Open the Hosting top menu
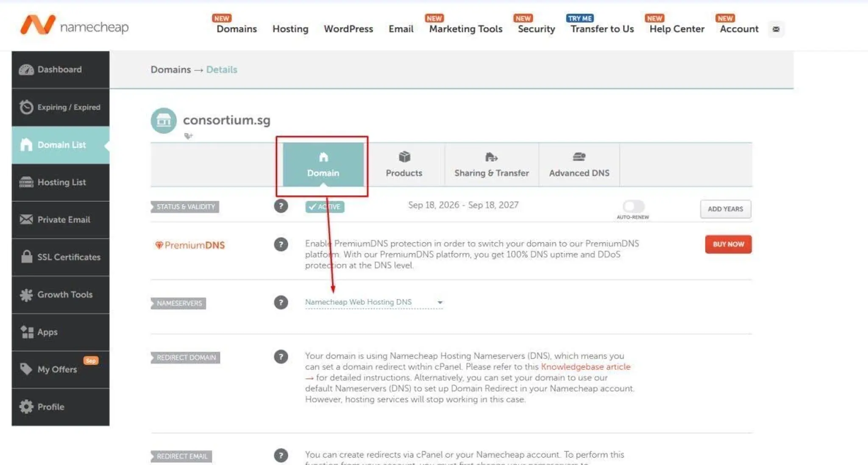 point(290,29)
